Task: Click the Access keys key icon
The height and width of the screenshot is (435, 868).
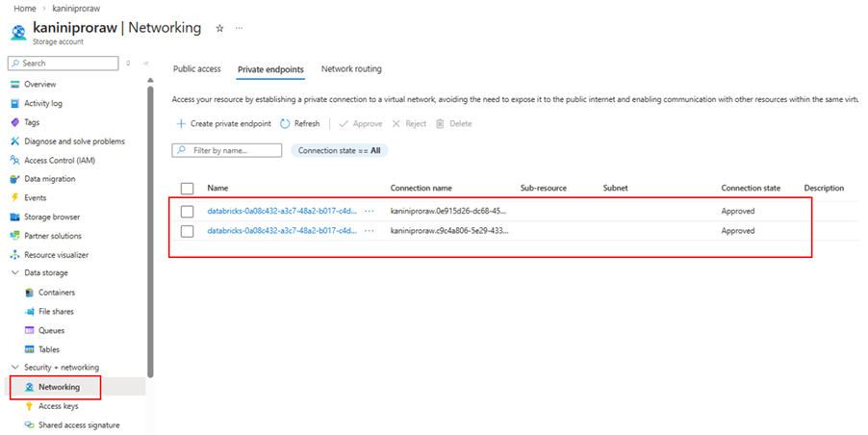Action: coord(30,406)
